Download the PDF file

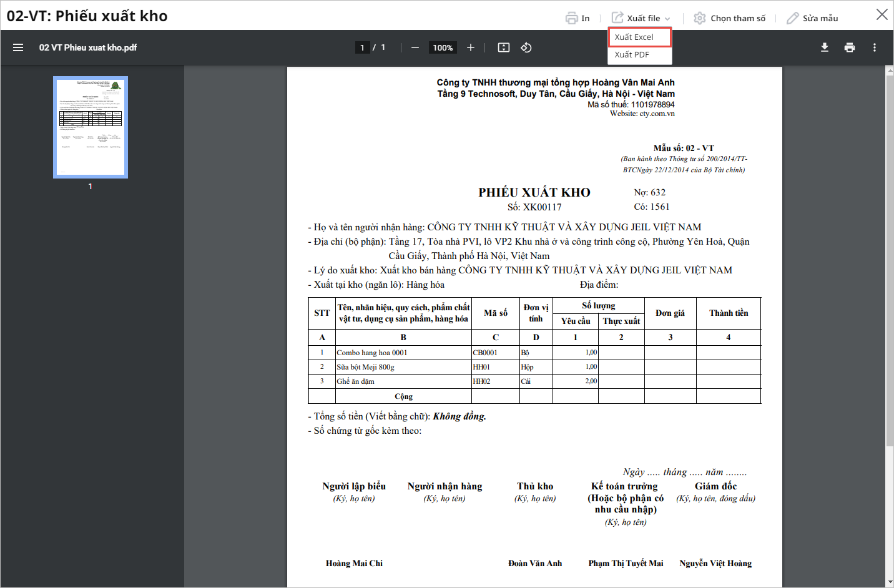[x=825, y=47]
